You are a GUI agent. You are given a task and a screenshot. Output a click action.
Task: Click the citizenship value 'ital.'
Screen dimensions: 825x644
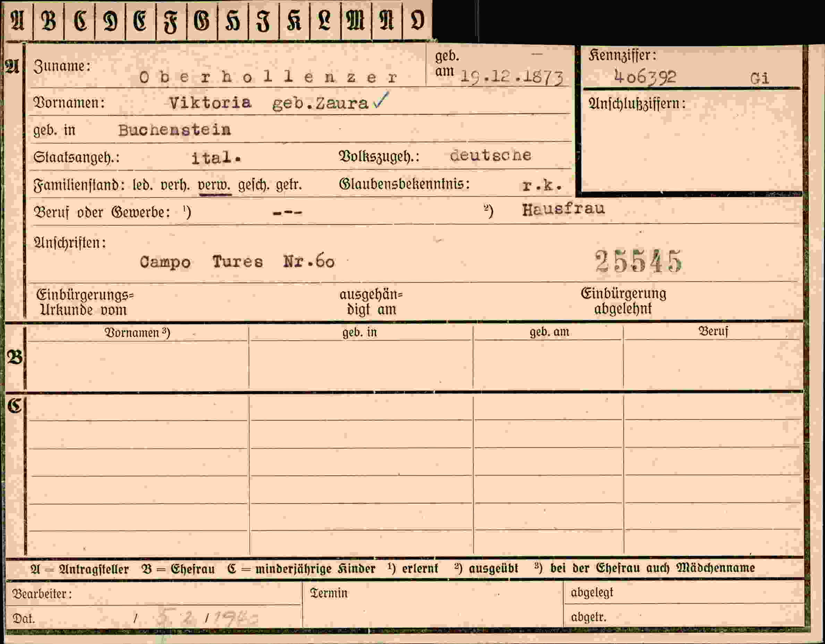(x=216, y=158)
